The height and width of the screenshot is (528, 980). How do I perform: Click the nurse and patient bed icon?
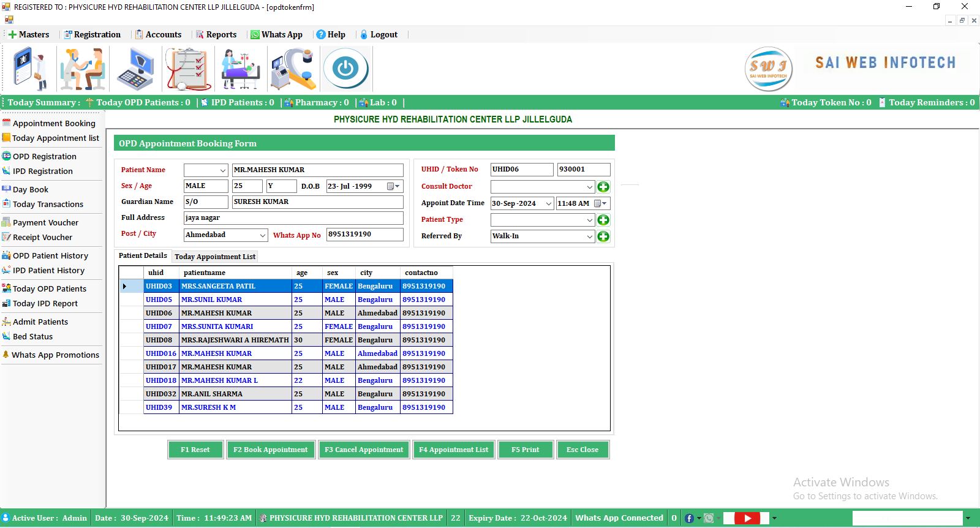(240, 69)
